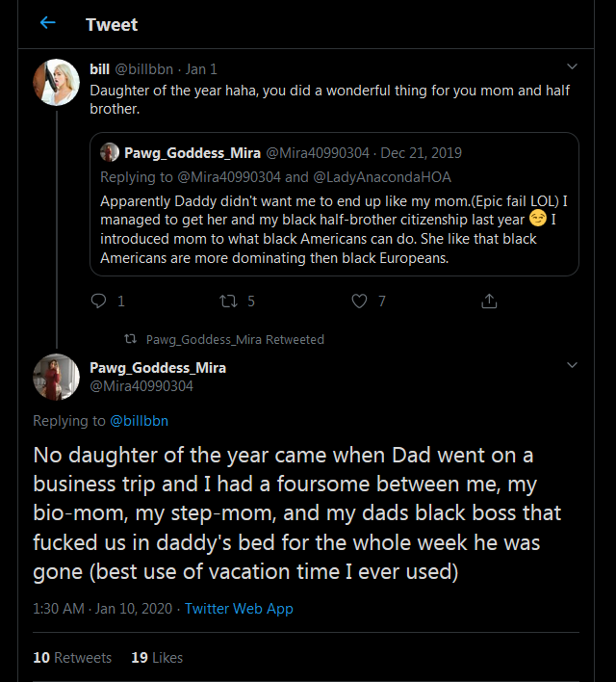Click the small avatar in the quoted tweet
The image size is (616, 682).
pos(110,152)
